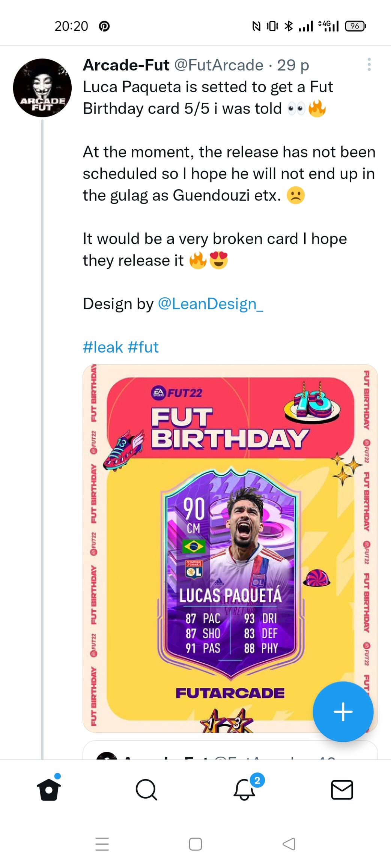The height and width of the screenshot is (868, 391).
Task: Open the #leak hashtag
Action: [103, 347]
